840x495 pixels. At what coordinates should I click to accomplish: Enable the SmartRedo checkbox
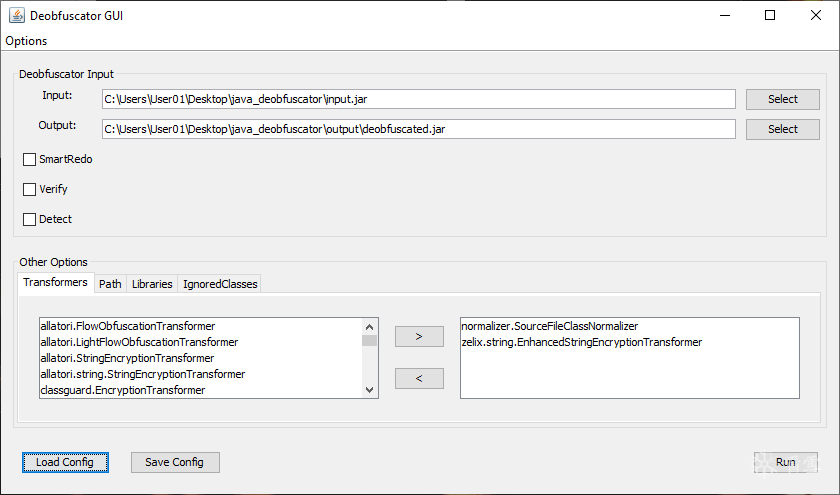(29, 159)
